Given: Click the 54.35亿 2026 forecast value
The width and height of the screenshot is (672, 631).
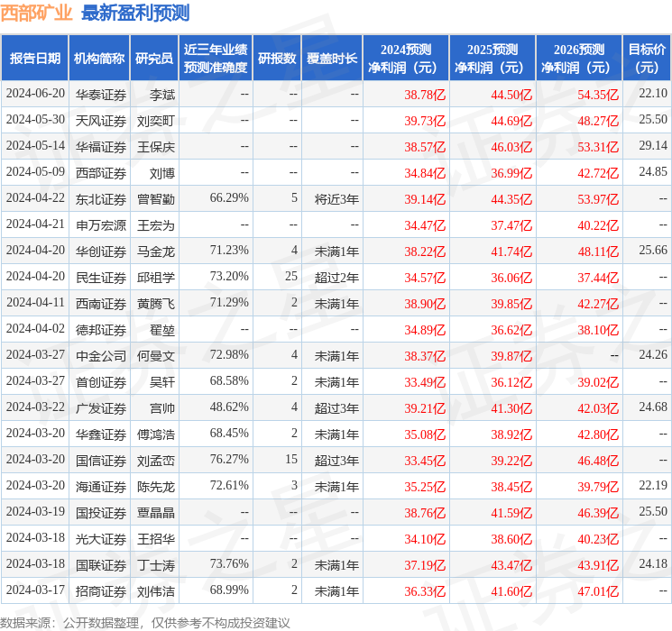Looking at the screenshot, I should (598, 95).
